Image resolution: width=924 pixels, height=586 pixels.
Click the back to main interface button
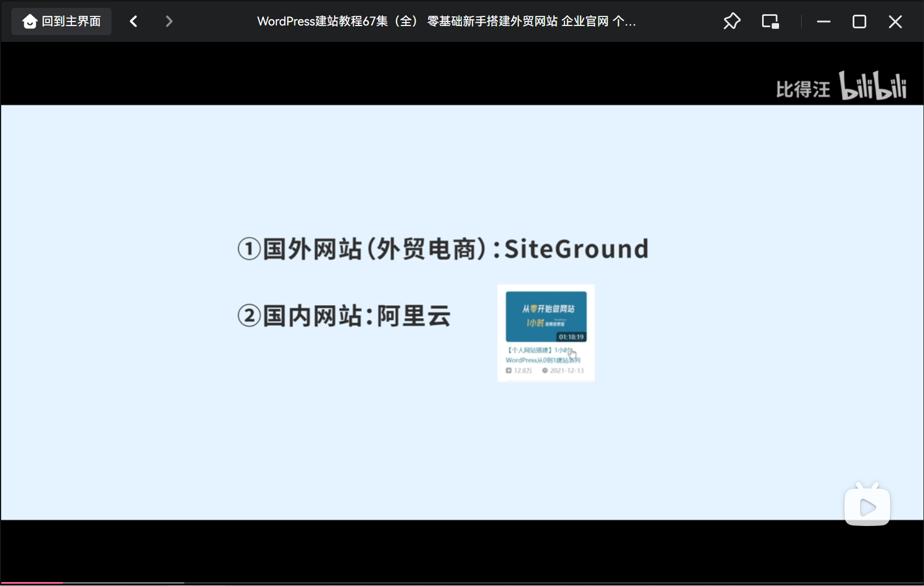(61, 22)
